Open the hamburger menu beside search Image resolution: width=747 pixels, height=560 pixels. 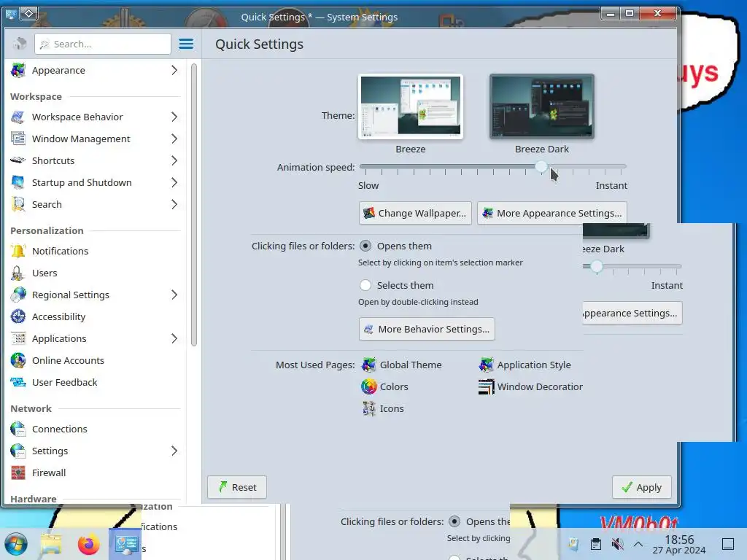tap(186, 44)
